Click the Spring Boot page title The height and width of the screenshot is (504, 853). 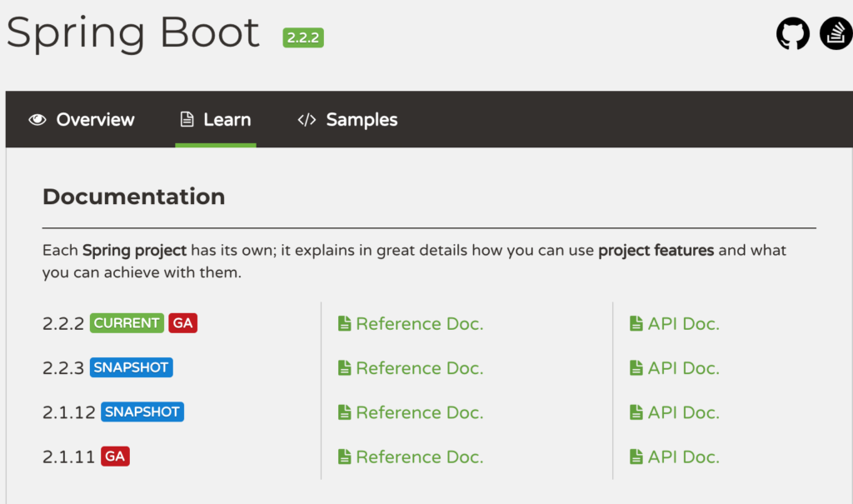coord(133,34)
